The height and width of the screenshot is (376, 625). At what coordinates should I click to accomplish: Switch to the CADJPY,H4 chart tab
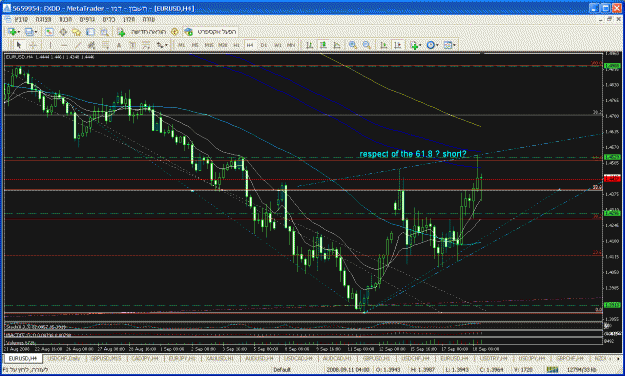tap(145, 358)
